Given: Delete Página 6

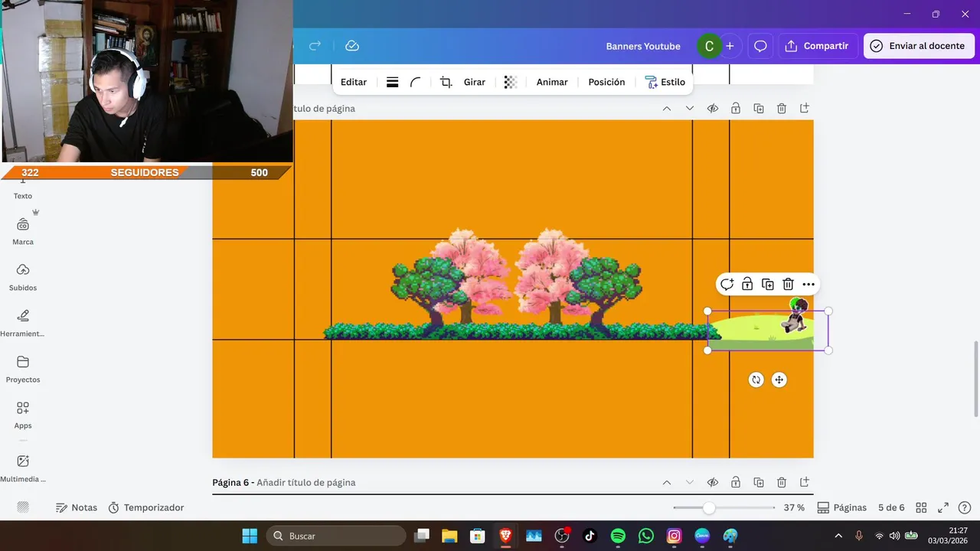Looking at the screenshot, I should [782, 483].
